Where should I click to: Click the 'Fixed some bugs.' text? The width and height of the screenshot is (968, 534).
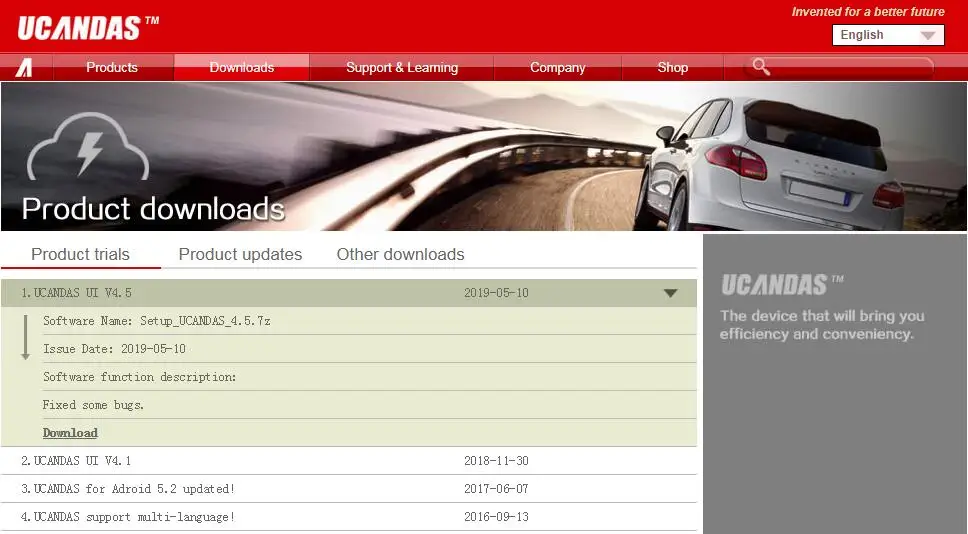[x=93, y=405]
